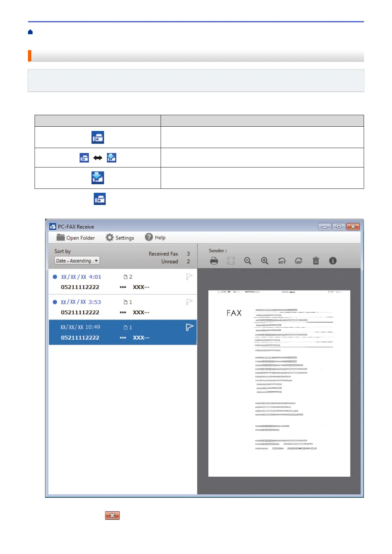Click the red X button image below window

(112, 516)
